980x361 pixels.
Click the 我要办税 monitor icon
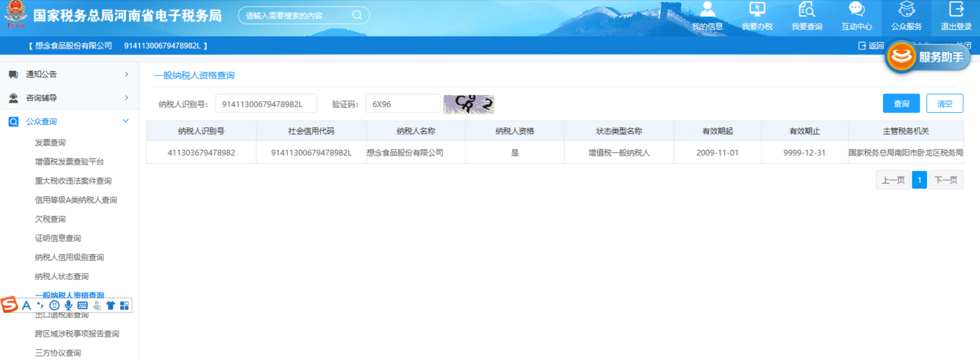coord(757,10)
